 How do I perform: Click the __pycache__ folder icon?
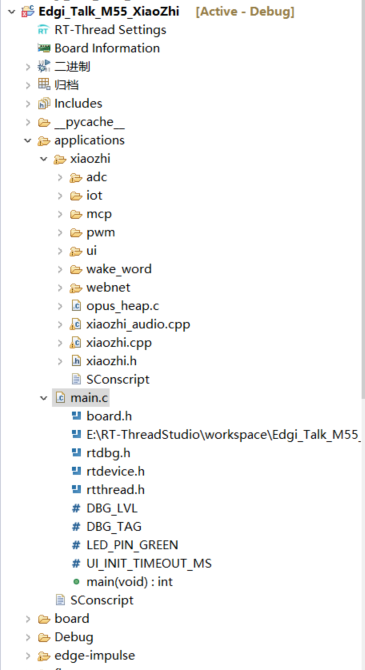(x=44, y=122)
